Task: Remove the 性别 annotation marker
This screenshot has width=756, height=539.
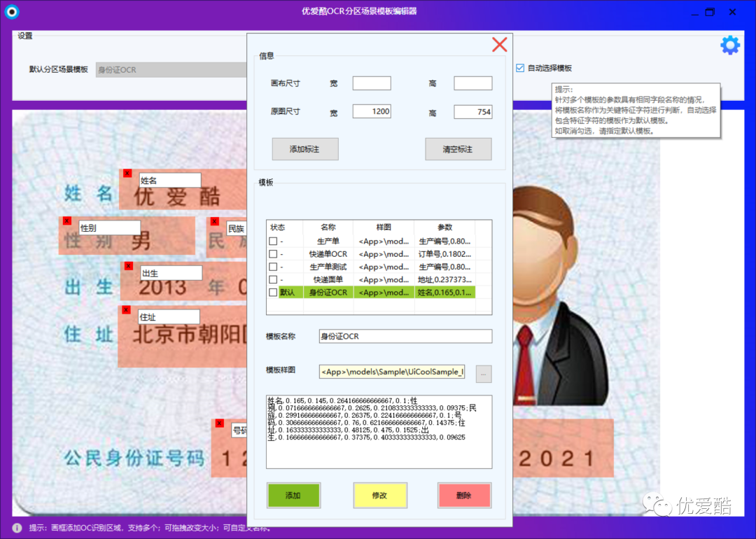Action: pos(66,220)
